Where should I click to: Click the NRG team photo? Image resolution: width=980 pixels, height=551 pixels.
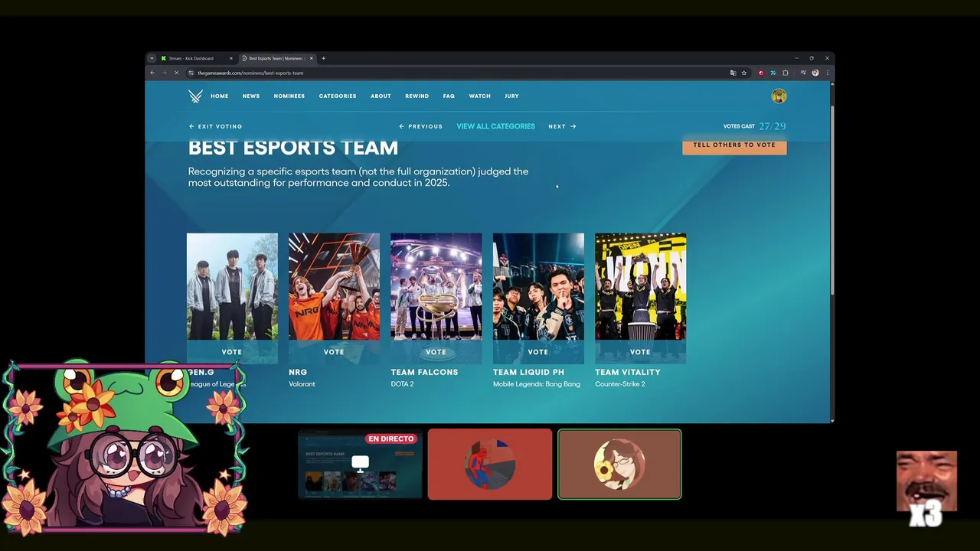tap(334, 287)
